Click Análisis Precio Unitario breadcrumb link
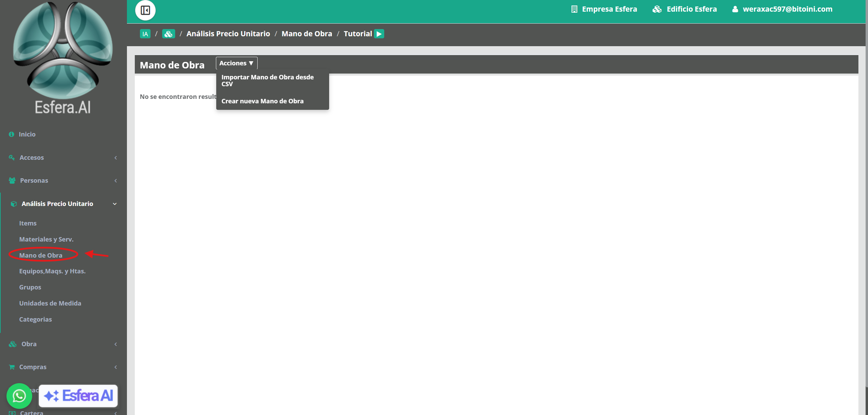Screen dimensions: 868x415 click(228, 34)
